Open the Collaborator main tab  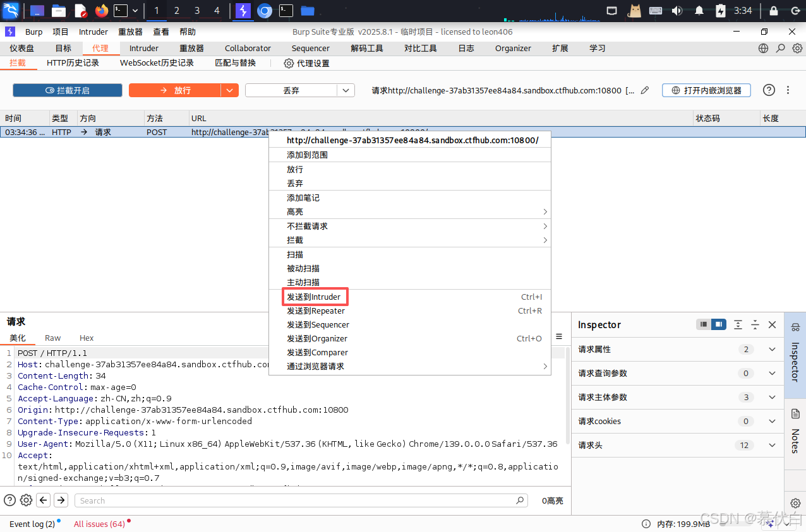click(x=248, y=48)
